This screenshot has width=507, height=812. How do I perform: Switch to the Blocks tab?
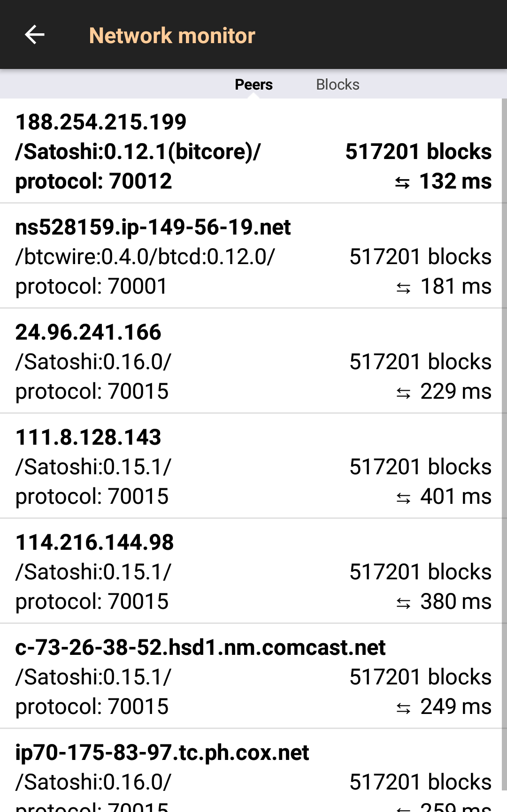click(338, 84)
